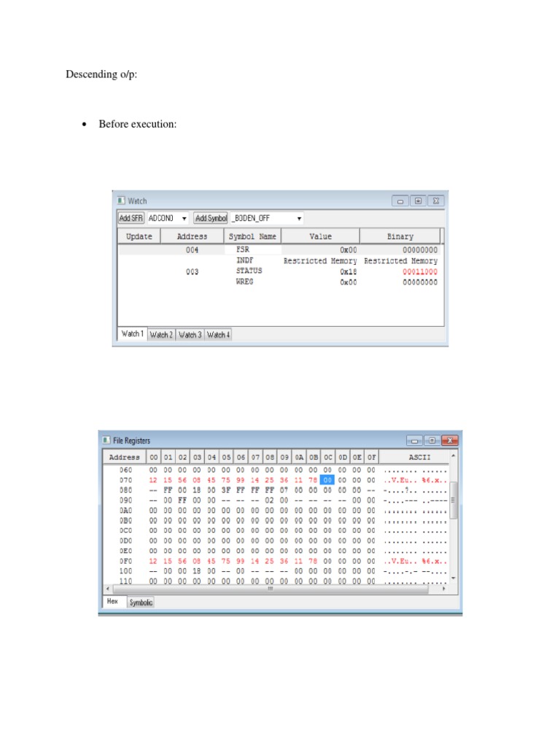Click the 0C column header

pyautogui.click(x=328, y=457)
